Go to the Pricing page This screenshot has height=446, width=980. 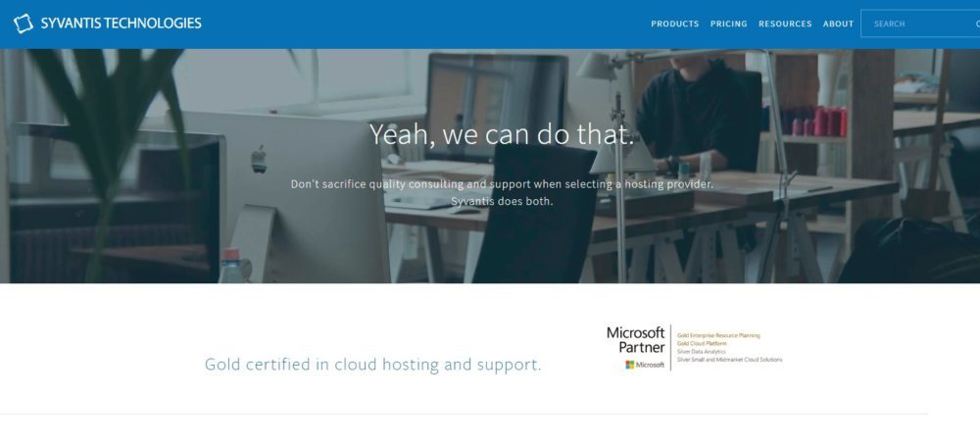pos(728,24)
